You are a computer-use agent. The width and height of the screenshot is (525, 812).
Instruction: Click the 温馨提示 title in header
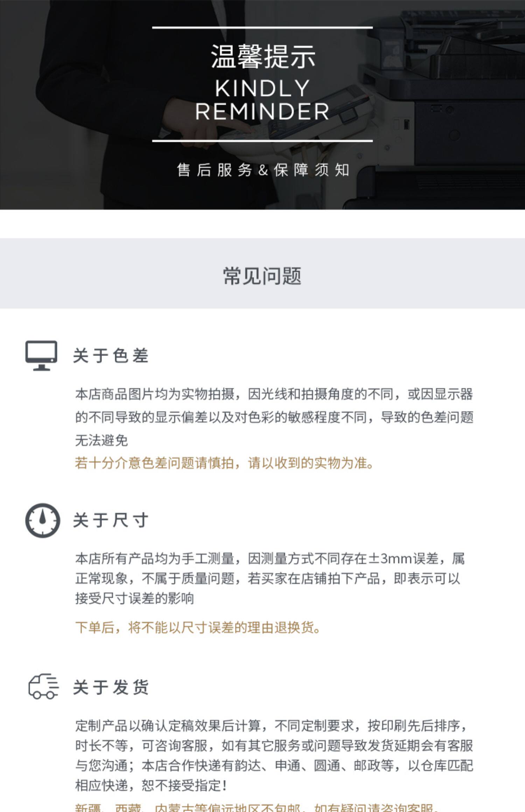[x=263, y=57]
